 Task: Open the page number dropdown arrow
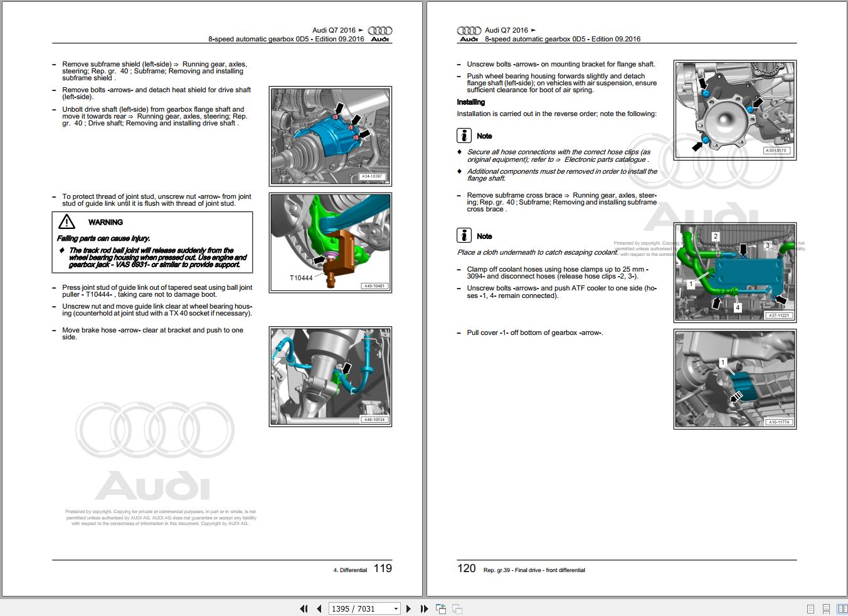(x=396, y=608)
